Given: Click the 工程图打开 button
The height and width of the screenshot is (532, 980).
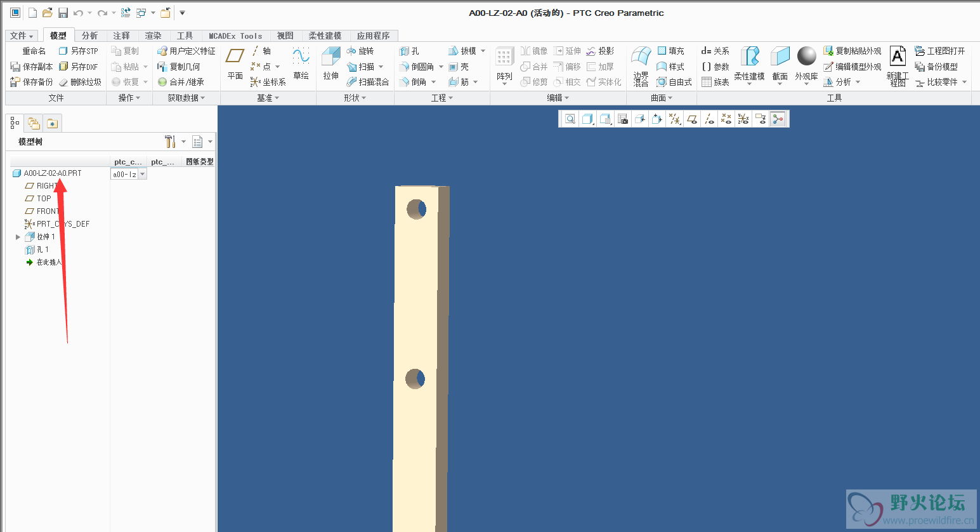Looking at the screenshot, I should coord(940,51).
